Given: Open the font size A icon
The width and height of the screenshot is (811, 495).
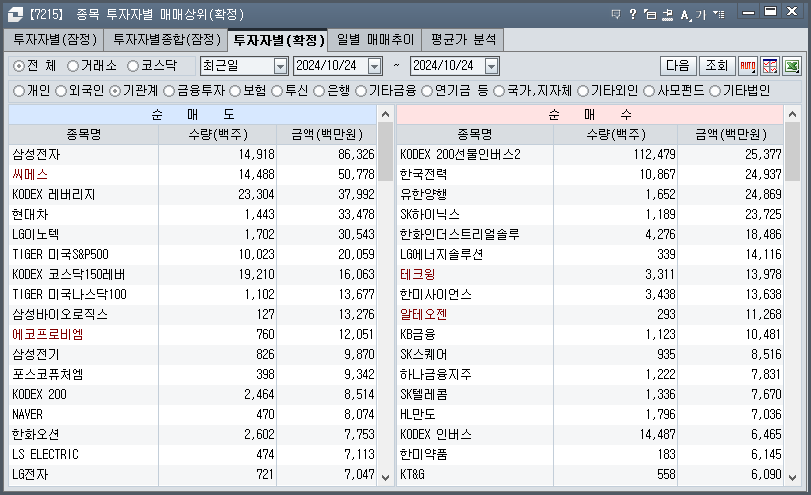Looking at the screenshot, I should [685, 14].
